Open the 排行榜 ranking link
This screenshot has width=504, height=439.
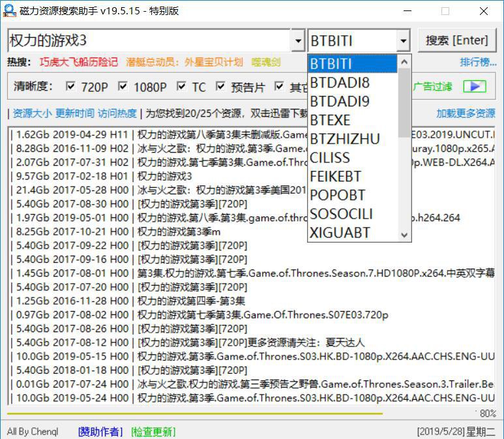coord(478,62)
